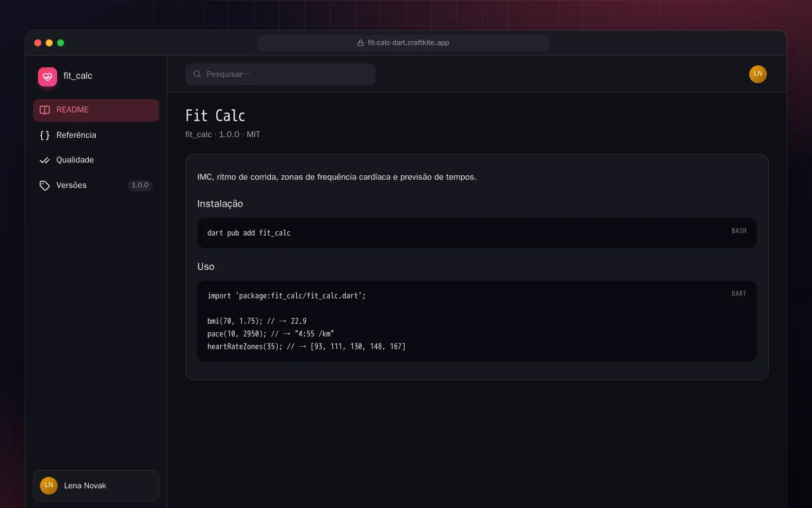This screenshot has height=508, width=812.
Task: Click the BASH code label
Action: pos(739,231)
